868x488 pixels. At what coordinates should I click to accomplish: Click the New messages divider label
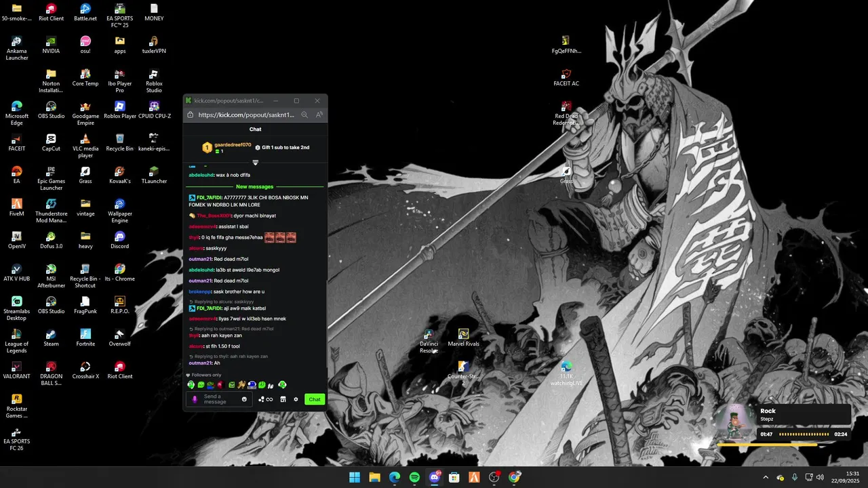(254, 186)
